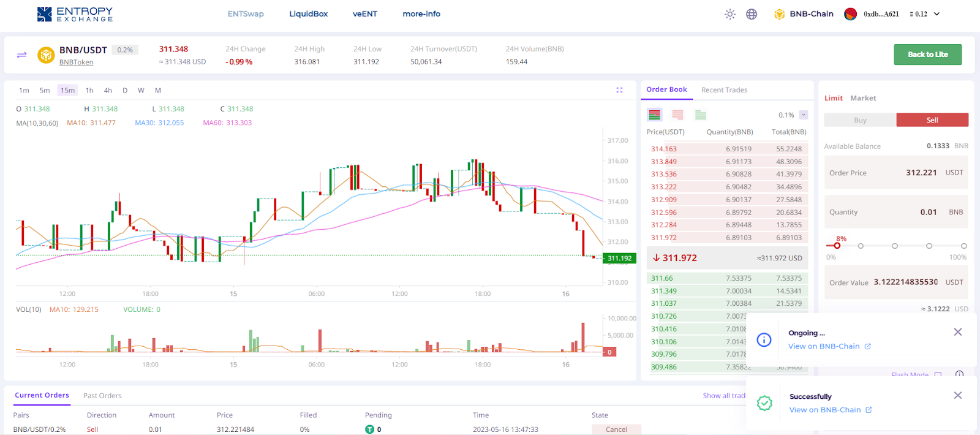980x435 pixels.
Task: Select the weekly W chart interval
Action: [141, 91]
